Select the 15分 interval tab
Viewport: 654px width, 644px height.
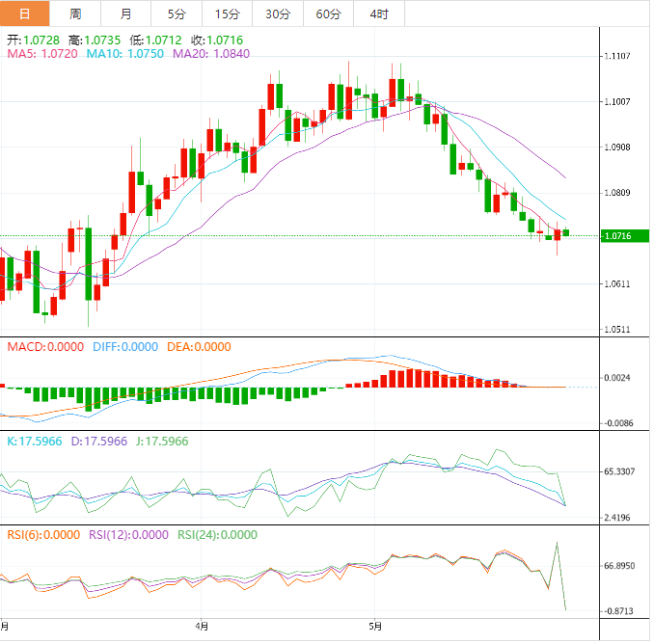click(x=227, y=13)
